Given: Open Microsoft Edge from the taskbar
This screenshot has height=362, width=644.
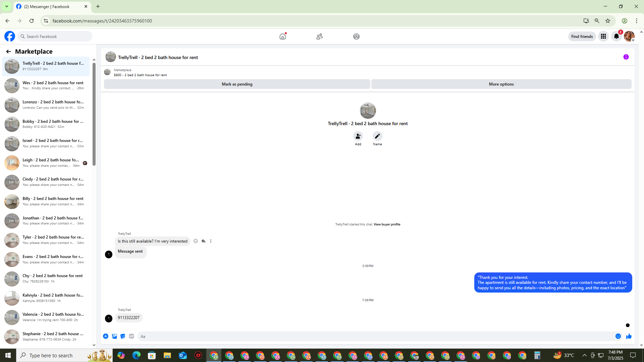Looking at the screenshot, I should pyautogui.click(x=136, y=355).
